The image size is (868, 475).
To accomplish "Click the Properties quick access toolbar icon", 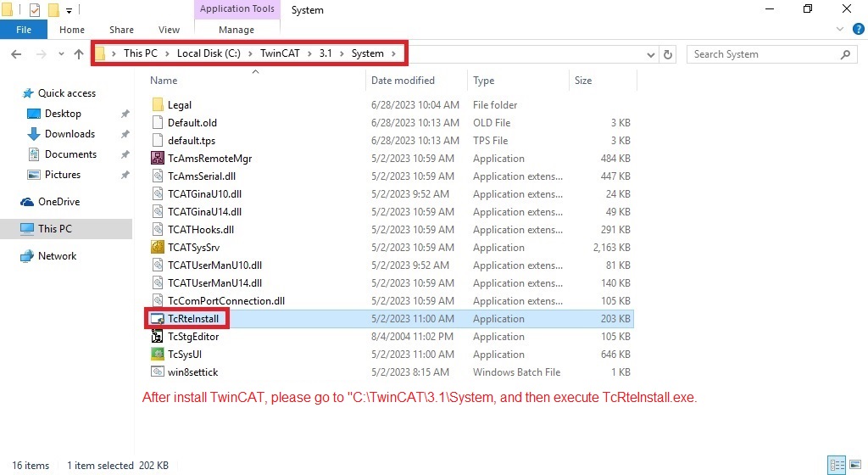I will (34, 9).
